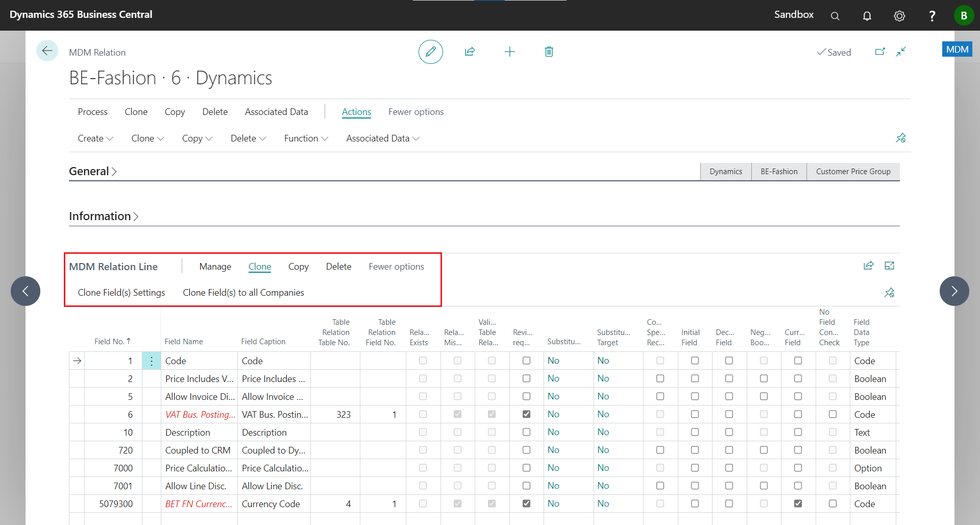This screenshot has width=980, height=525.
Task: Click the back arrow button
Action: 47,51
